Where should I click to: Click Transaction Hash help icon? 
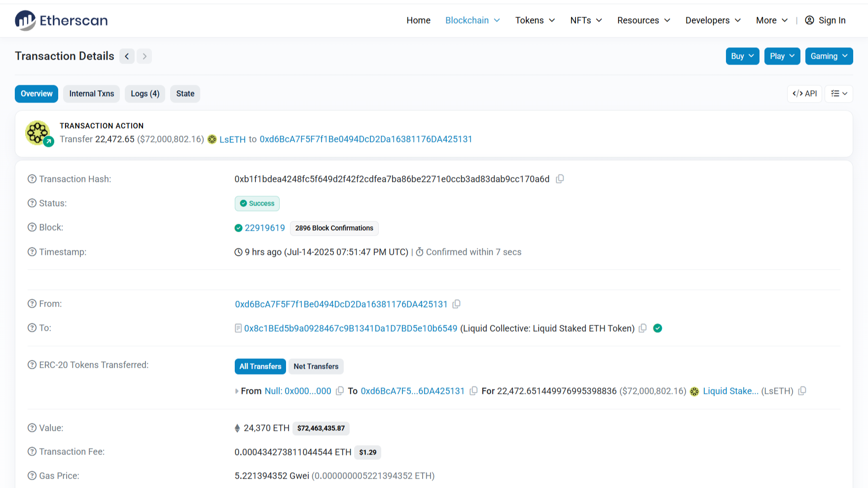pyautogui.click(x=32, y=179)
